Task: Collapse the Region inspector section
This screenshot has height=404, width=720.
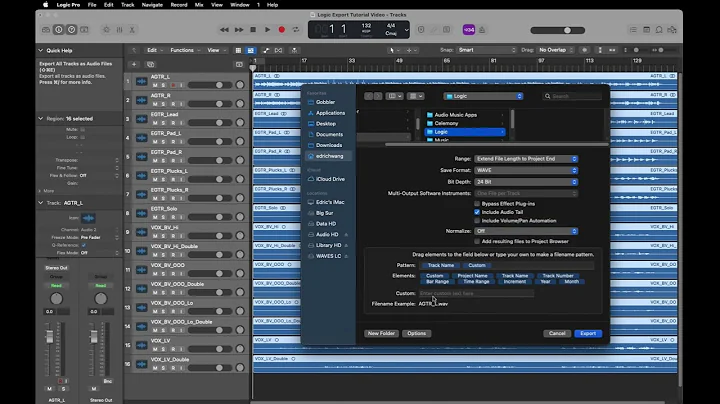Action: (x=40, y=118)
